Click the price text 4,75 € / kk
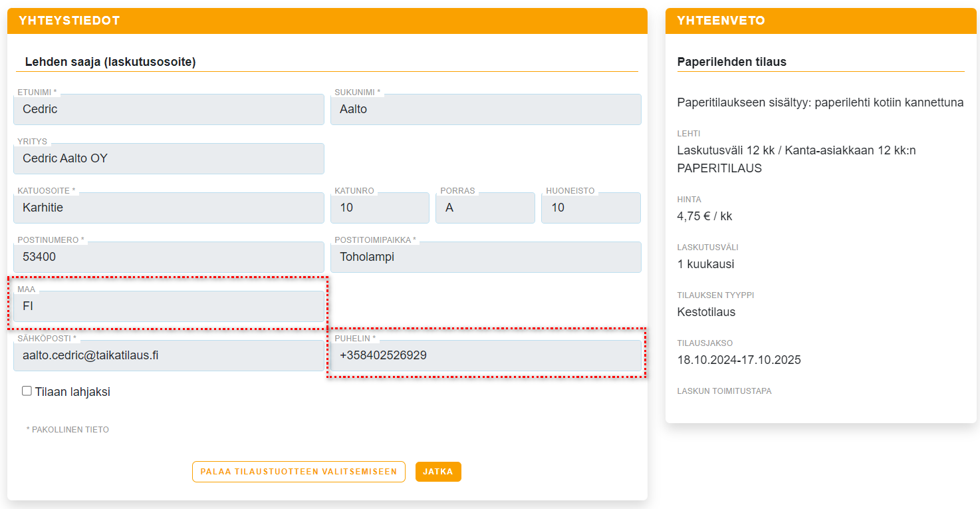 pyautogui.click(x=705, y=216)
